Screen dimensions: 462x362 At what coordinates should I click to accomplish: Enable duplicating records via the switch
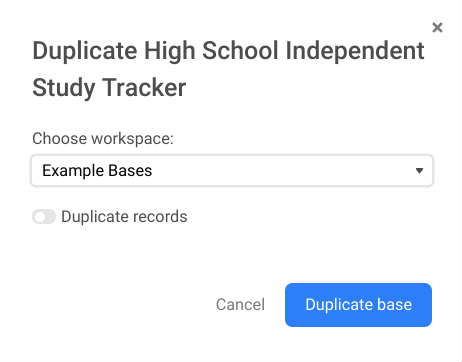pos(44,217)
